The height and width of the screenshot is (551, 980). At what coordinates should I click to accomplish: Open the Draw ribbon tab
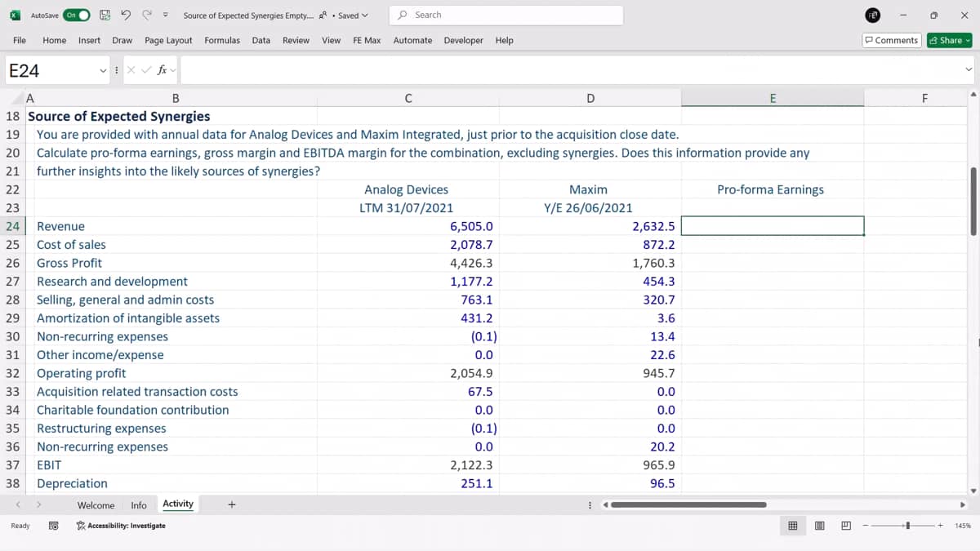click(122, 40)
